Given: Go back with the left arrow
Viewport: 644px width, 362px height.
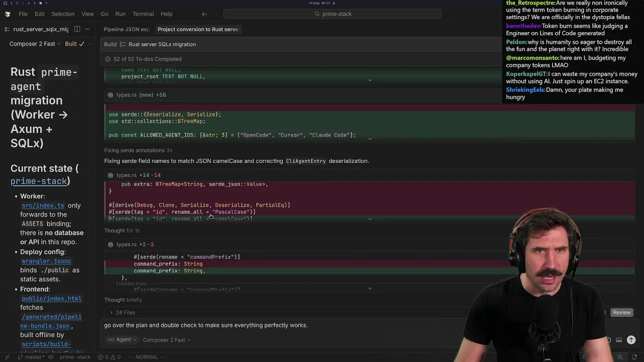Looking at the screenshot, I should 204,14.
